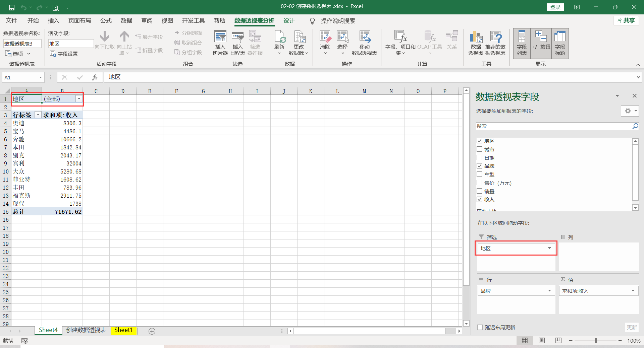Enable 延迟布局更新 checkbox

pyautogui.click(x=480, y=327)
